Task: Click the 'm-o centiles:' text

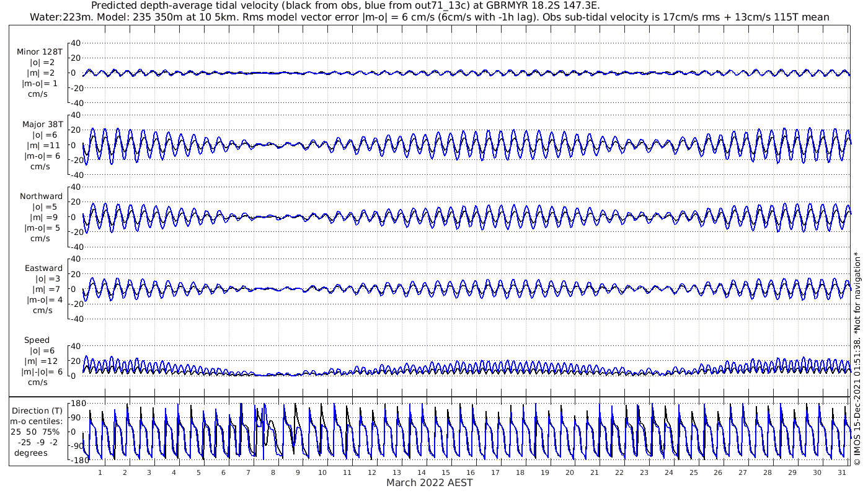Action: 36,421
